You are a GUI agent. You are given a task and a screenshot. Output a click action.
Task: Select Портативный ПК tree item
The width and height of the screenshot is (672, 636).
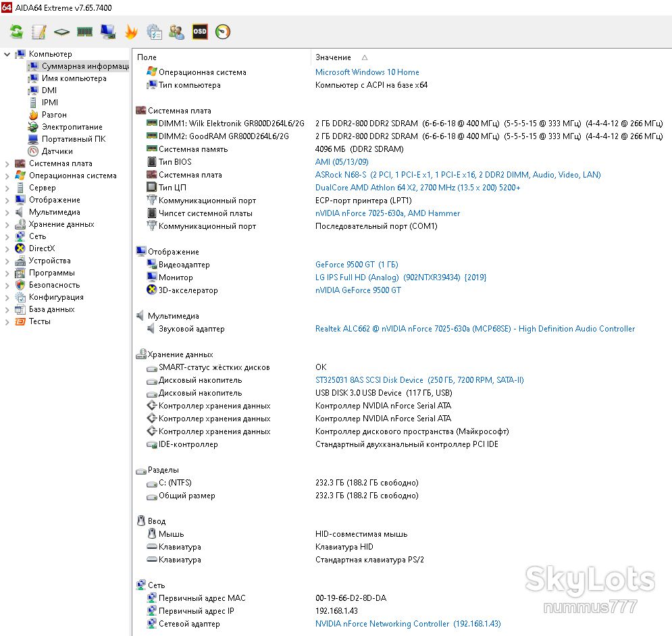[x=74, y=139]
